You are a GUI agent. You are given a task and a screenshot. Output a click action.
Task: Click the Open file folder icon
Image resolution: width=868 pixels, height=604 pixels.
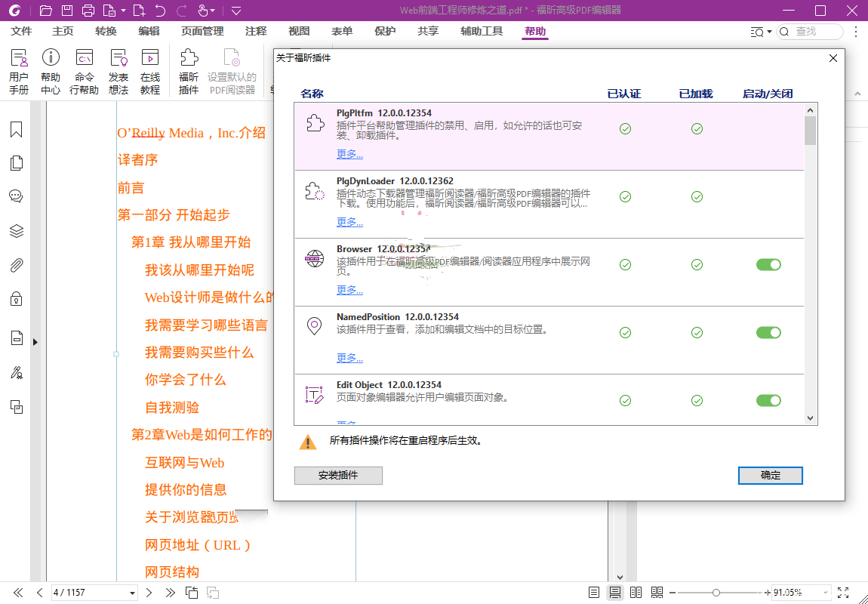click(x=46, y=11)
